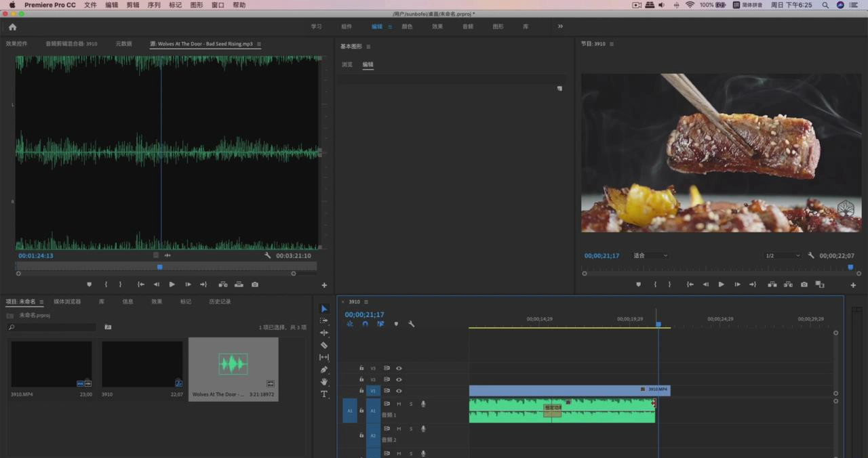Go to the Home screen icon

[12, 26]
